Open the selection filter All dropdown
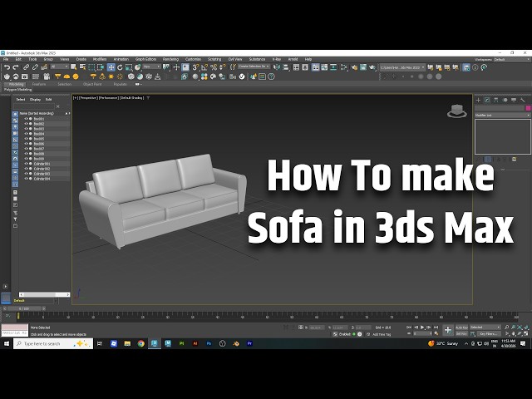Viewport: 532px width, 399px height. 60,66
